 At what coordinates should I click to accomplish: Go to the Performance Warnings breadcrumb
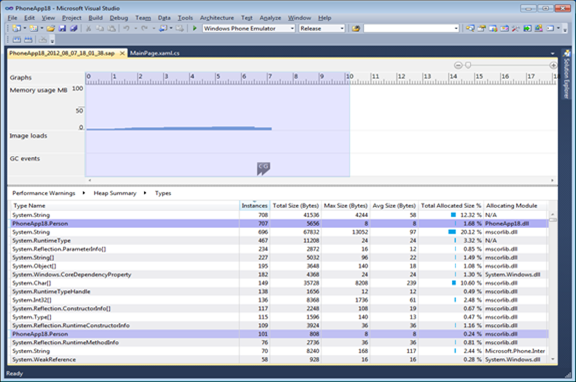pos(44,193)
